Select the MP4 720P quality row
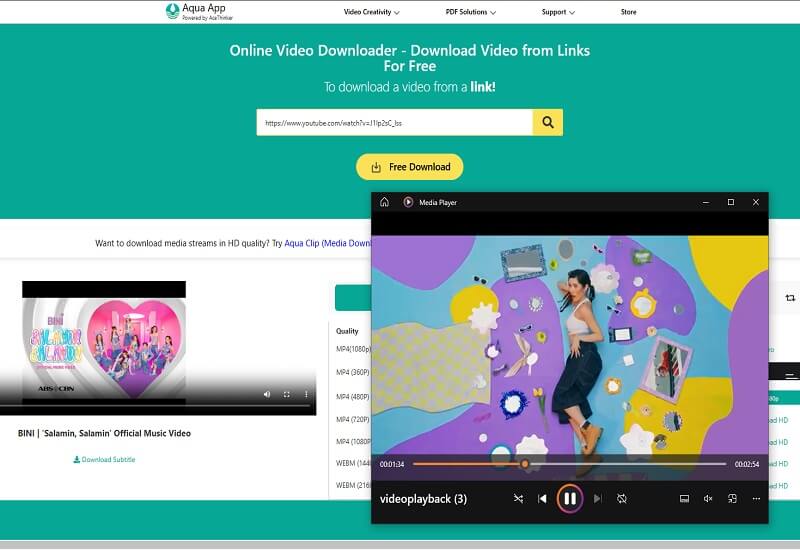This screenshot has width=800, height=550. point(353,419)
